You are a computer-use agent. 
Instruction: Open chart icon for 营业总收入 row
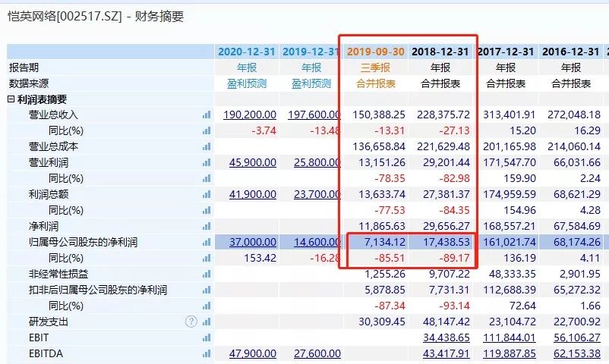coord(207,115)
